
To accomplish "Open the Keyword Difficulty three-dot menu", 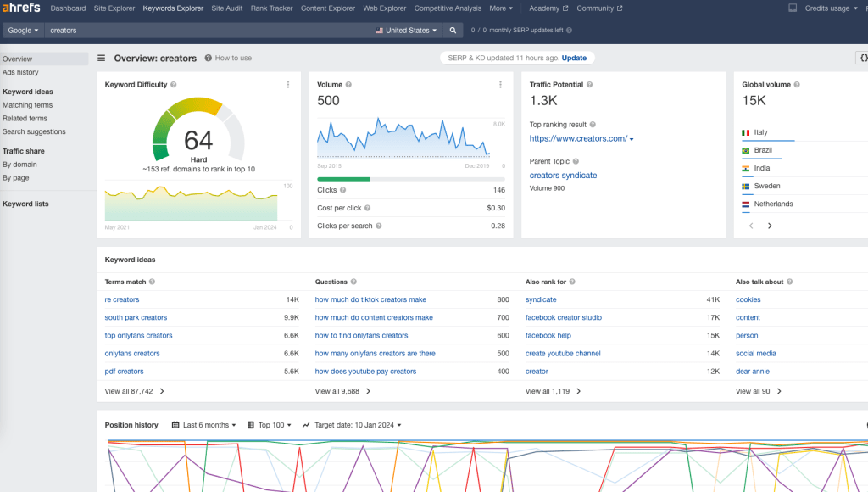I will [x=288, y=85].
